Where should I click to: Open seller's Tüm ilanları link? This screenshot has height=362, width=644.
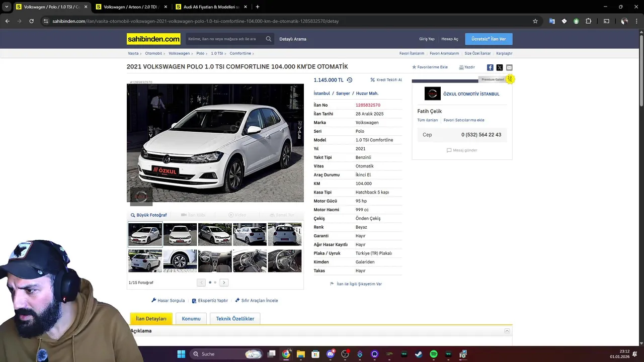coord(428,120)
